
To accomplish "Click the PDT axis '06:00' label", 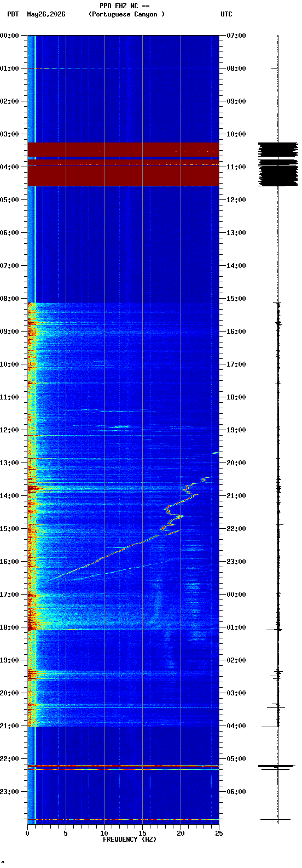I will 9,233.
